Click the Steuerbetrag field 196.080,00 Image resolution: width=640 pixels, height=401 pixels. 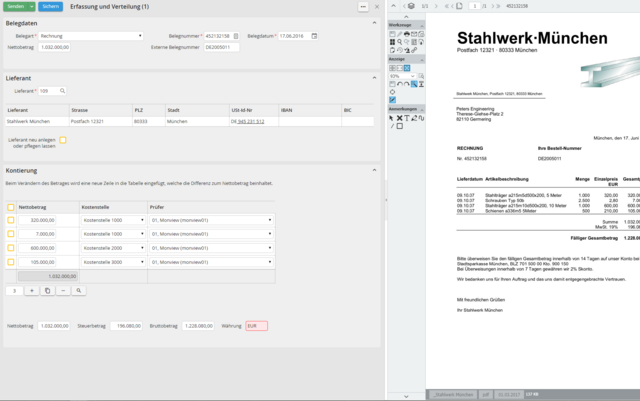127,326
